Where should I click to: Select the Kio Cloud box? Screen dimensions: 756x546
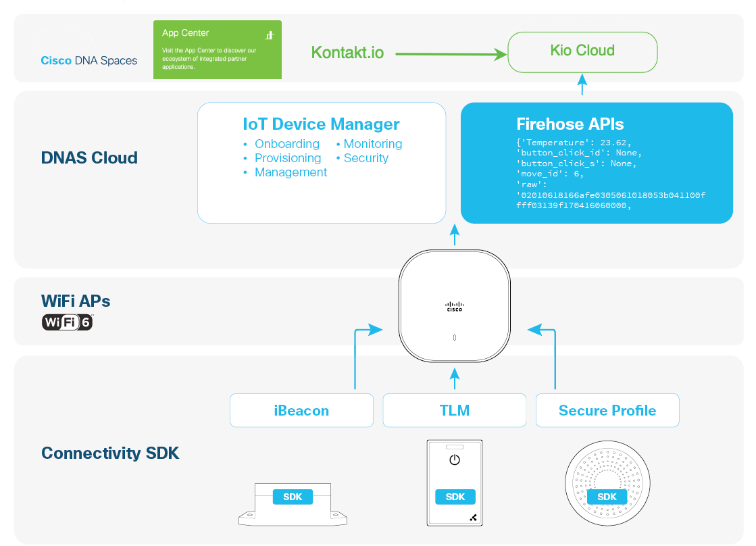(582, 51)
